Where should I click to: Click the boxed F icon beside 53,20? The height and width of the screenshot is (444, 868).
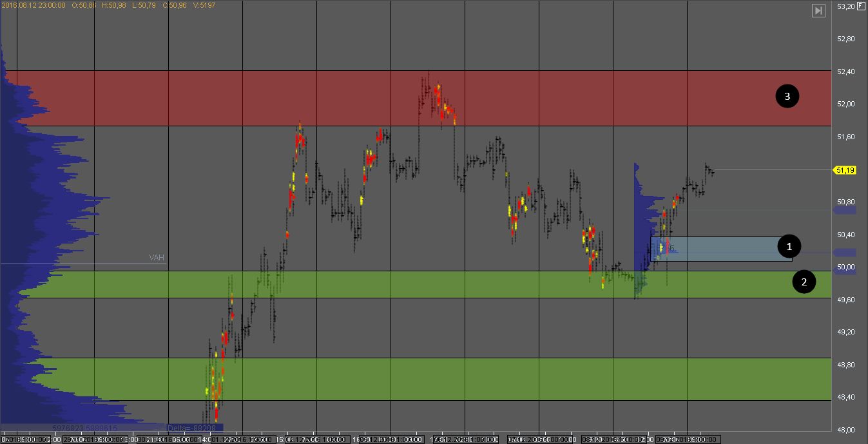(x=861, y=6)
